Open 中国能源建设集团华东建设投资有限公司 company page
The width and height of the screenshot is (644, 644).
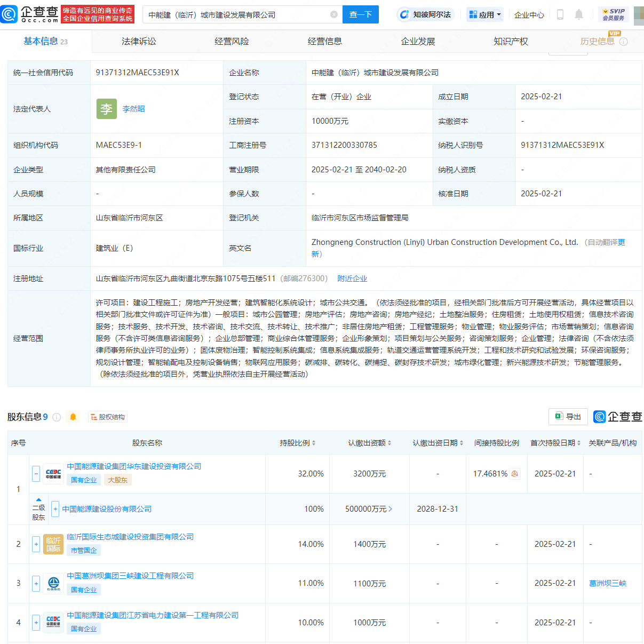click(134, 466)
